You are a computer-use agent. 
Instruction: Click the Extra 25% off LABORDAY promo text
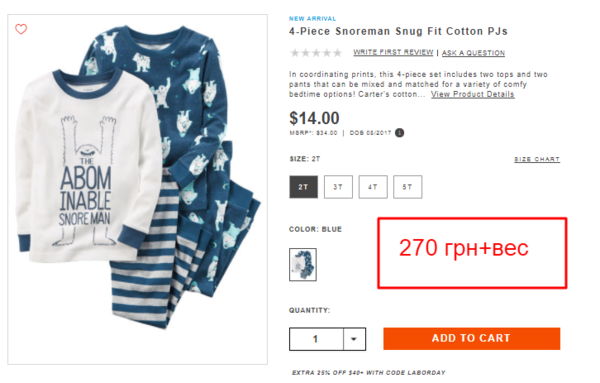point(368,372)
